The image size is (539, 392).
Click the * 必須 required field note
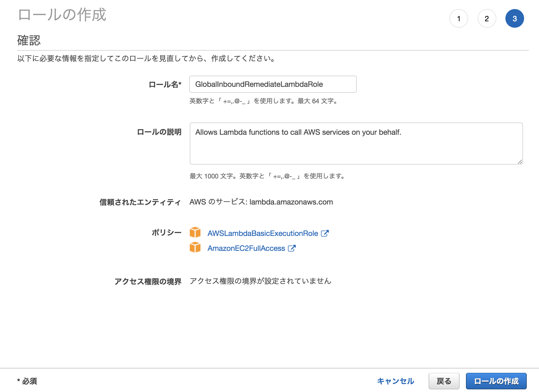27,381
